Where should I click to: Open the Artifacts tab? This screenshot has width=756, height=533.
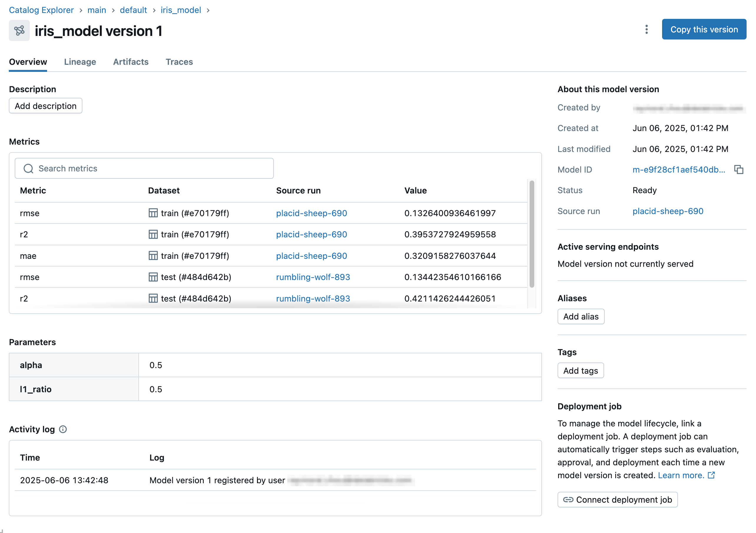tap(131, 62)
